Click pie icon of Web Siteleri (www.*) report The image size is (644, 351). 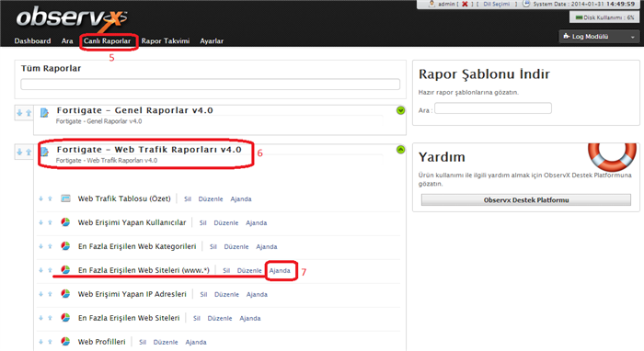click(x=65, y=270)
